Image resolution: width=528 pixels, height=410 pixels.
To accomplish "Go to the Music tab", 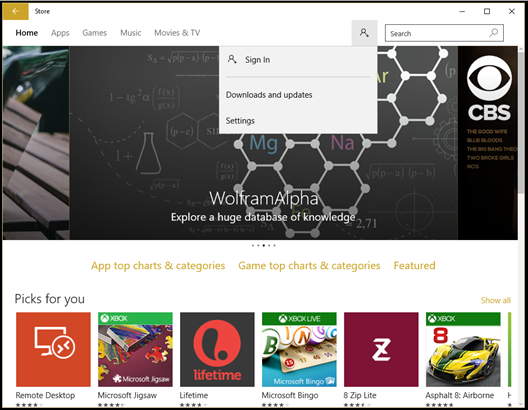I will (x=131, y=33).
